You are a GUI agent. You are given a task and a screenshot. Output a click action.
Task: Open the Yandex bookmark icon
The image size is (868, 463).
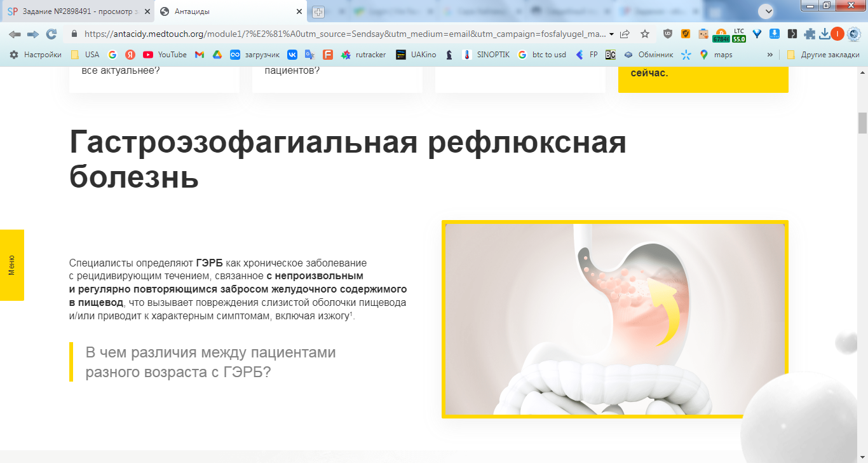pyautogui.click(x=130, y=55)
